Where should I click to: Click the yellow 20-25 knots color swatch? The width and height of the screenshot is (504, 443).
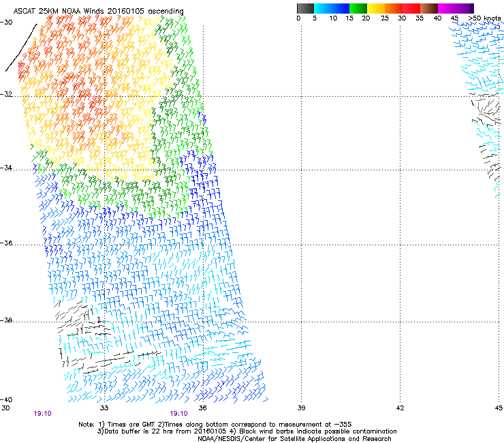376,8
